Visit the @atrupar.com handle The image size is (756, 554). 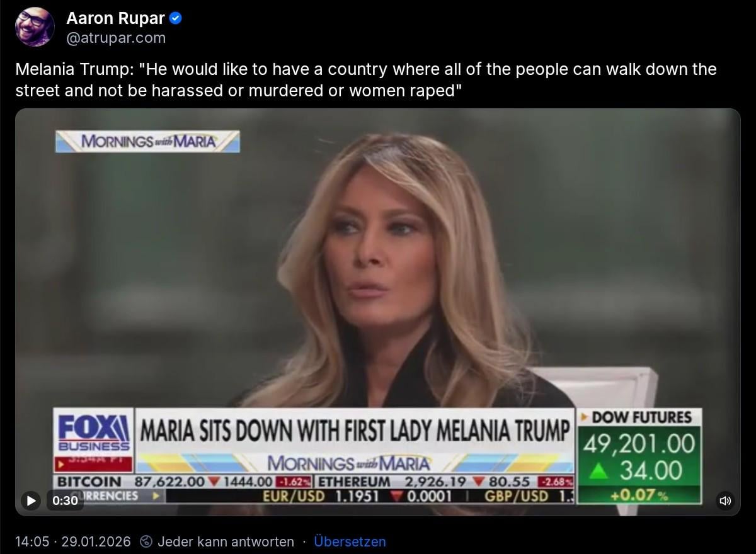point(116,38)
